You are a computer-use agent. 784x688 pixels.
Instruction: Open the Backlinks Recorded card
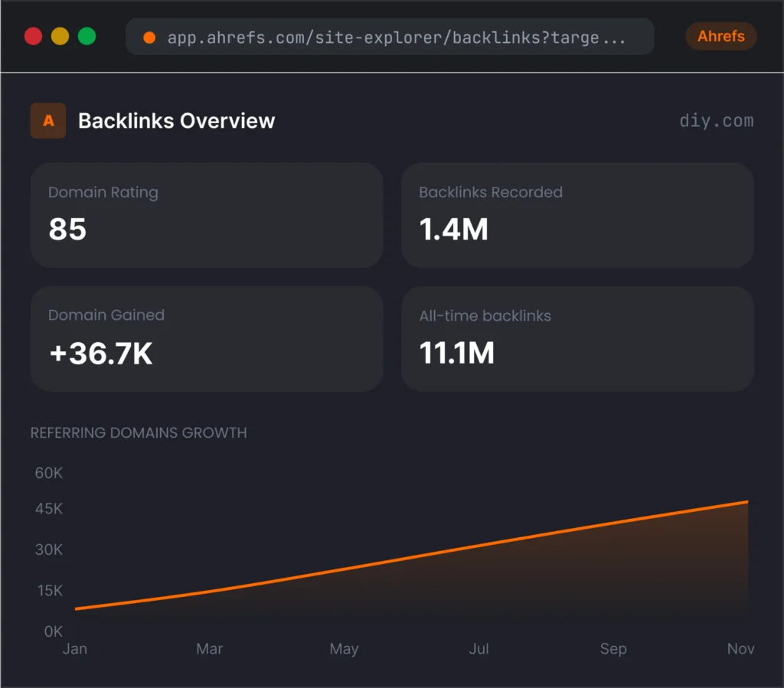click(577, 215)
